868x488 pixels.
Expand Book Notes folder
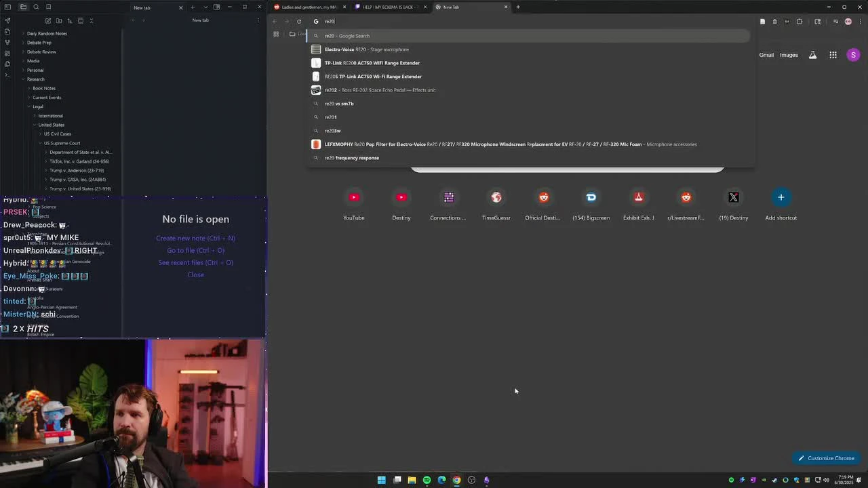(x=44, y=88)
